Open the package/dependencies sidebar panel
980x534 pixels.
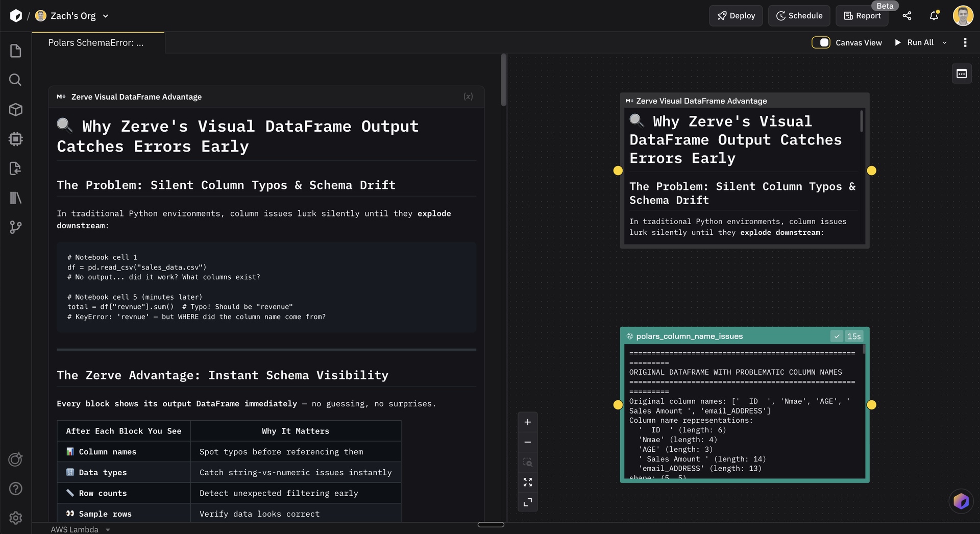click(15, 109)
